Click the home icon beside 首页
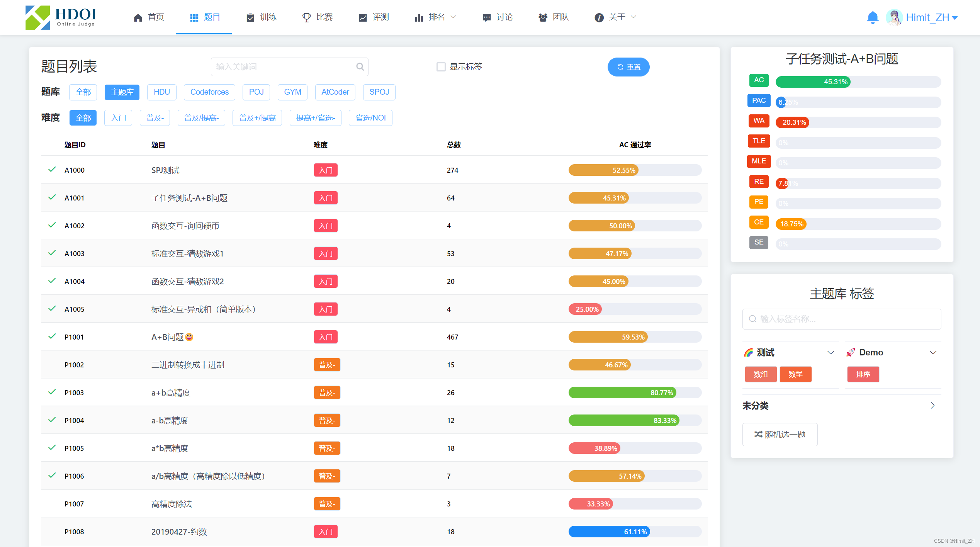This screenshot has height=547, width=980. pyautogui.click(x=138, y=17)
